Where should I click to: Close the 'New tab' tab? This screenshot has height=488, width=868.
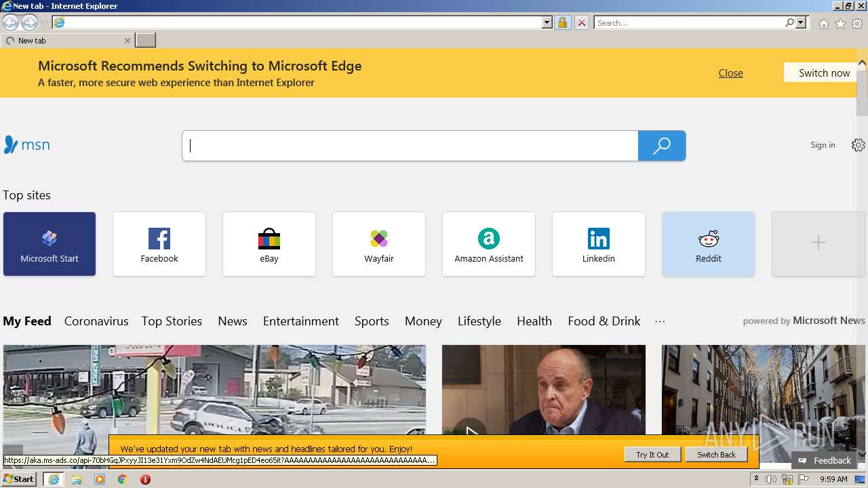click(127, 41)
